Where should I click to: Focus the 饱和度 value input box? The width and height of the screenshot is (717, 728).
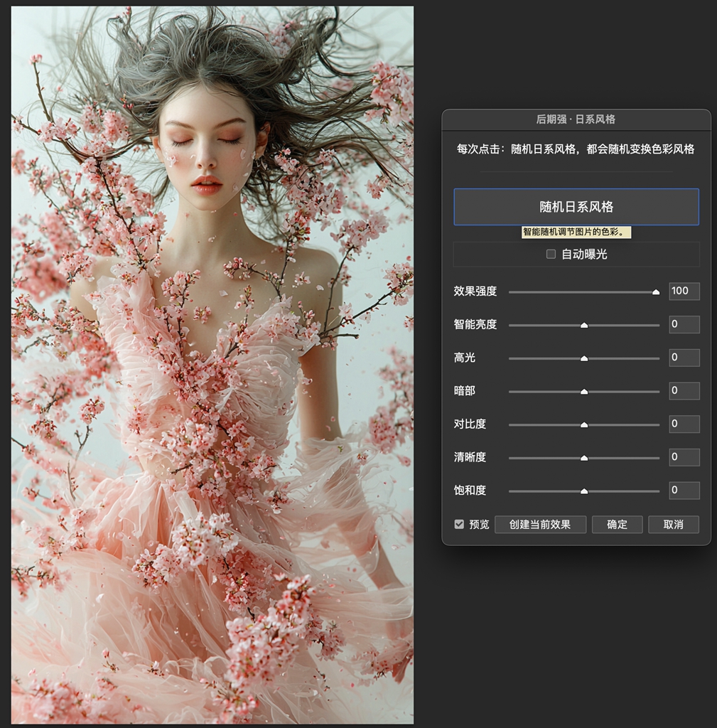[x=684, y=490]
